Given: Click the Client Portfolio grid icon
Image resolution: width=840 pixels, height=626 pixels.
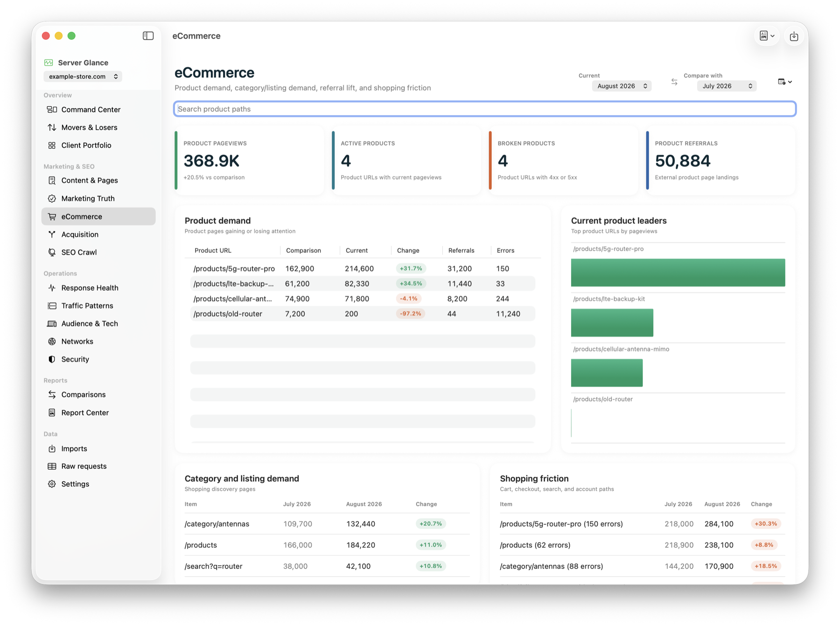Looking at the screenshot, I should (52, 145).
